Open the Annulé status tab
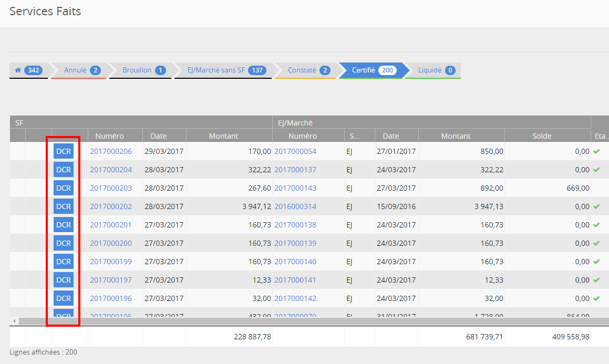The width and height of the screenshot is (609, 364). (x=81, y=70)
